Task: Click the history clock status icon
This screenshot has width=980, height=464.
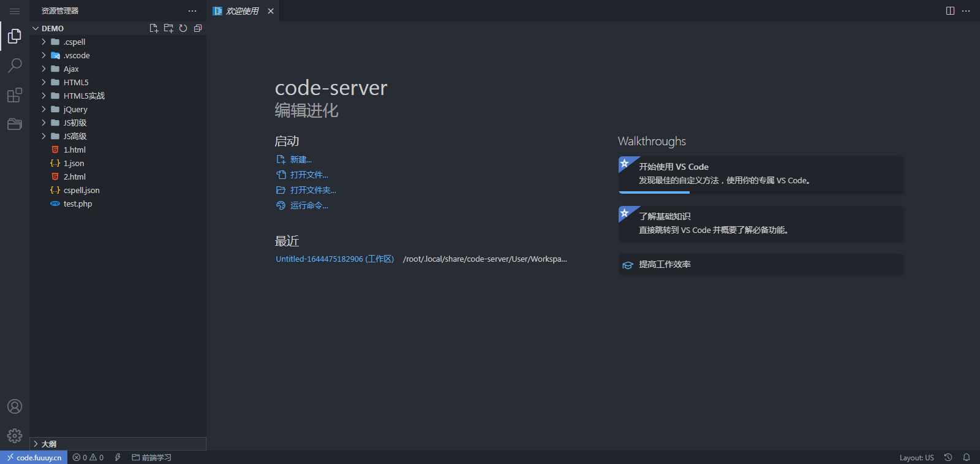Action: click(x=948, y=457)
